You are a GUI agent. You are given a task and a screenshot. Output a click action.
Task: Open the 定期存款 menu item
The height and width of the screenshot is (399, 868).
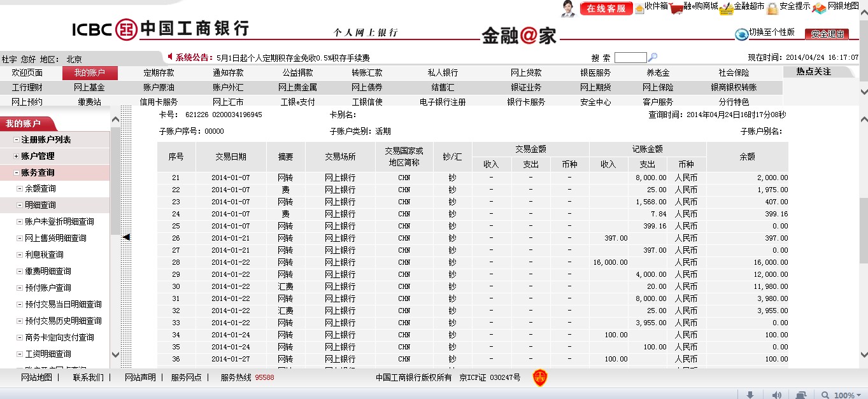click(x=159, y=73)
